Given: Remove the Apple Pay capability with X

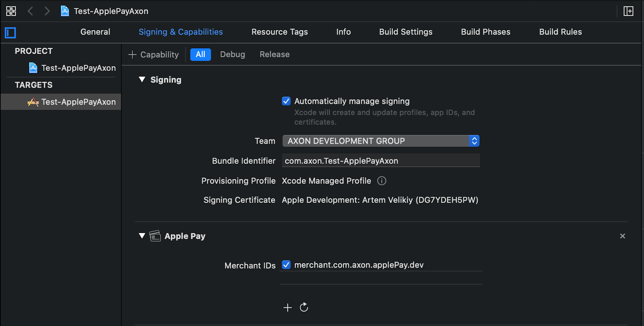Looking at the screenshot, I should click(x=622, y=236).
